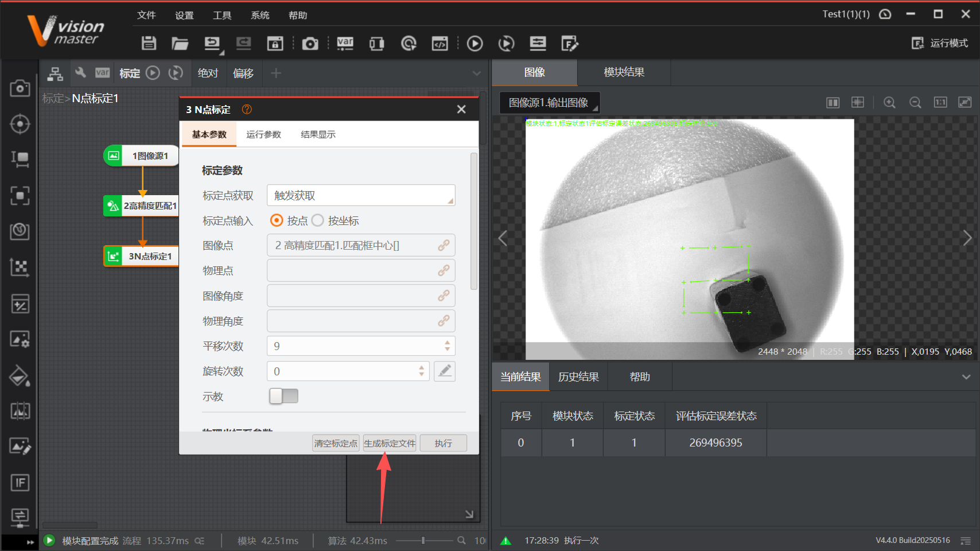Image resolution: width=980 pixels, height=551 pixels.
Task: Click the N点标定 help question icon
Action: click(x=247, y=109)
